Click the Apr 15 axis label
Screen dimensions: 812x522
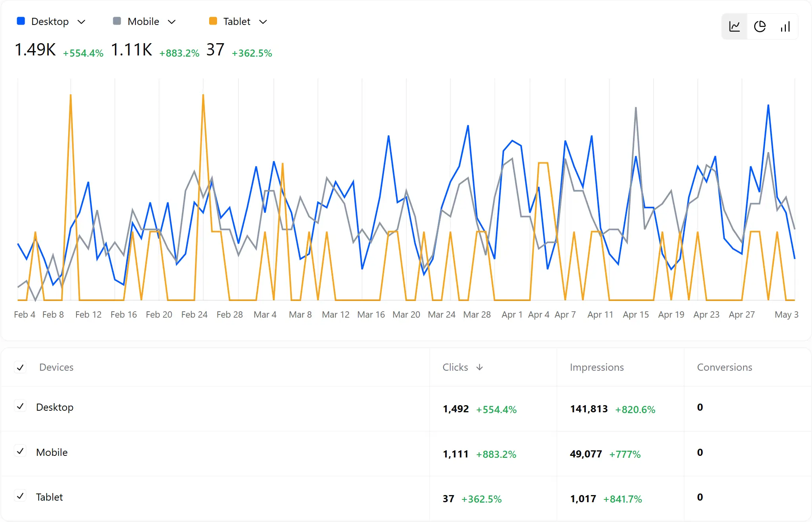click(x=636, y=315)
